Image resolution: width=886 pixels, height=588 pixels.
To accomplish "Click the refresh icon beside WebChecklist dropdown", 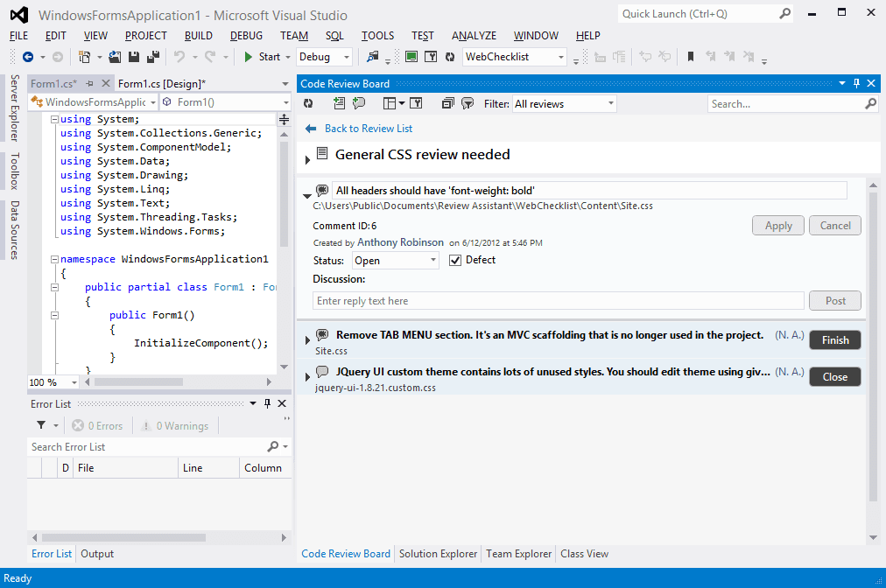I will click(x=450, y=57).
